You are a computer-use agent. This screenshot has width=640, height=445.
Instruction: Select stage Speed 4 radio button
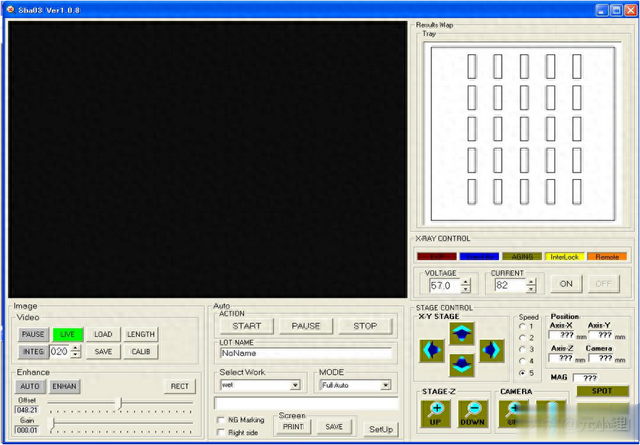coord(522,361)
